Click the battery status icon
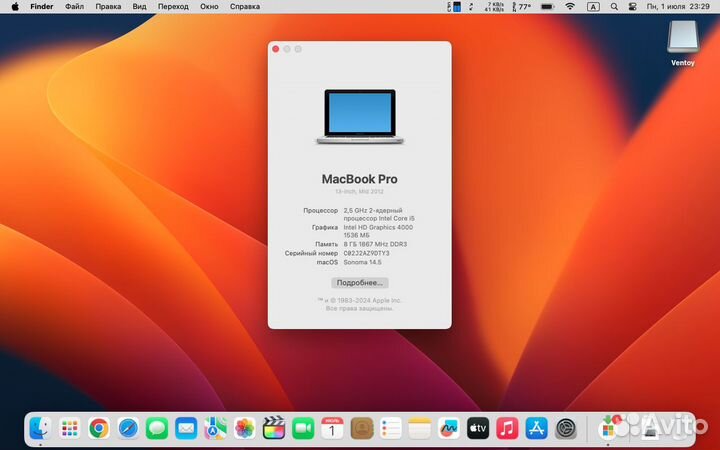Image resolution: width=720 pixels, height=450 pixels. pyautogui.click(x=547, y=6)
